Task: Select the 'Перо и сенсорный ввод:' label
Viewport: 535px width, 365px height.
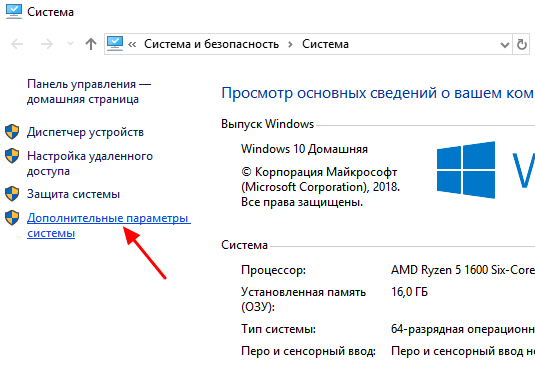Action: point(308,351)
